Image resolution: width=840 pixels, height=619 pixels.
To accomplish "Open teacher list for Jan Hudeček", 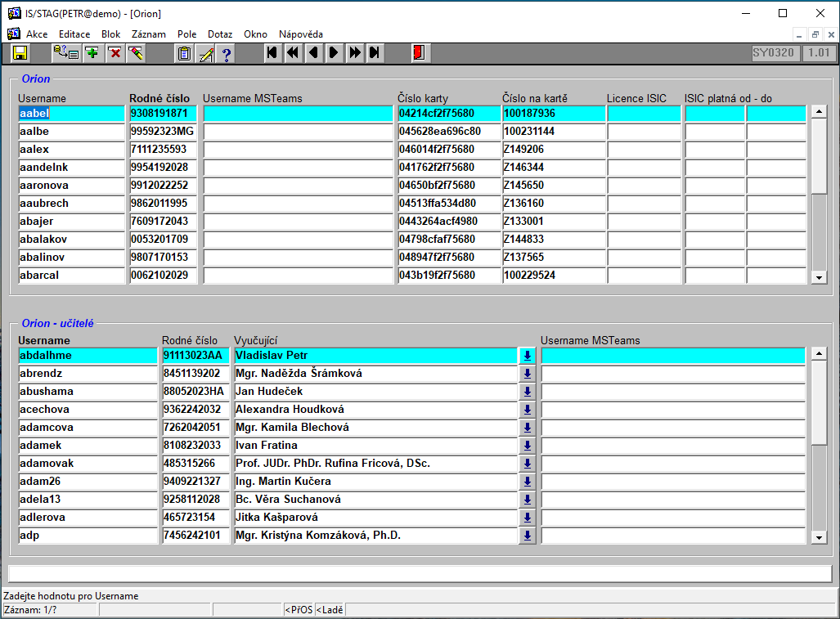I will [x=527, y=392].
